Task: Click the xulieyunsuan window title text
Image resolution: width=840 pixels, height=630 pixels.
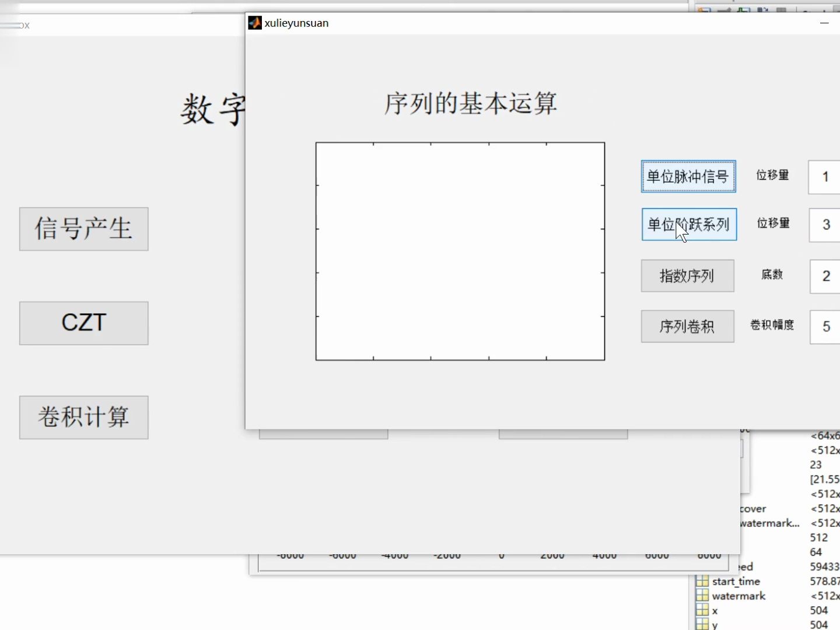Action: (296, 23)
